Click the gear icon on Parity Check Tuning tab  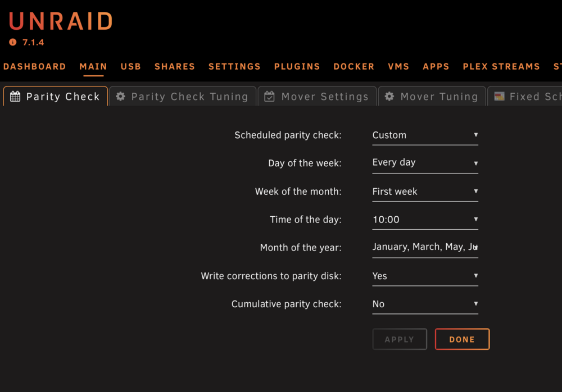tap(120, 97)
